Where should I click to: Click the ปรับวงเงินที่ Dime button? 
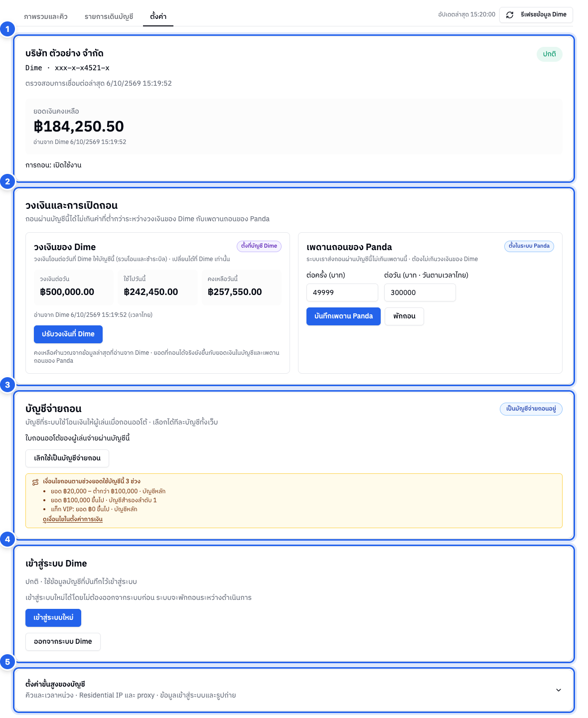68,334
